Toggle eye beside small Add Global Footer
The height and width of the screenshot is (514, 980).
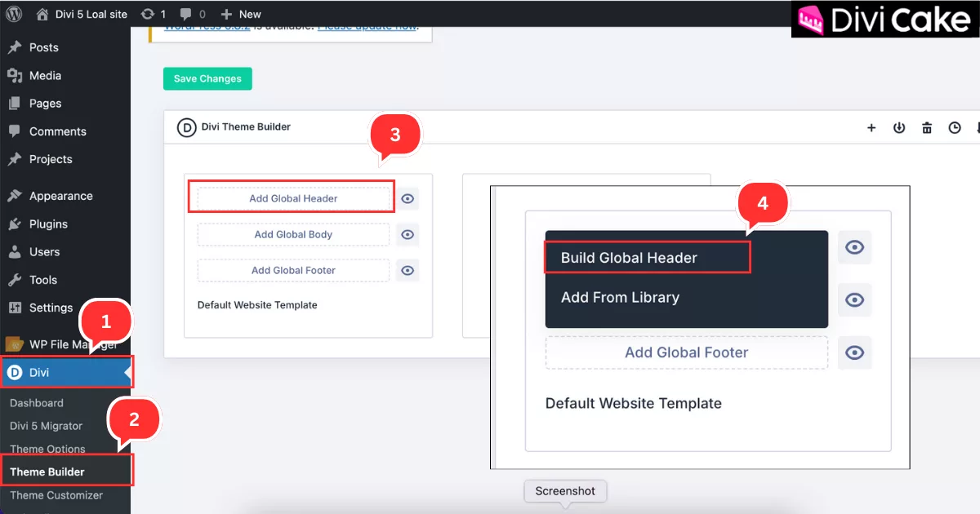tap(408, 270)
